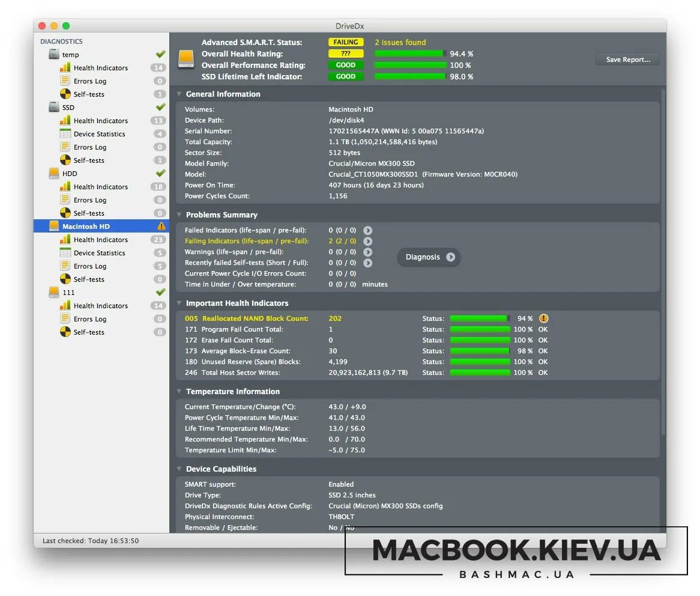Click the ??? health rating badge
The width and height of the screenshot is (700, 596).
(346, 53)
